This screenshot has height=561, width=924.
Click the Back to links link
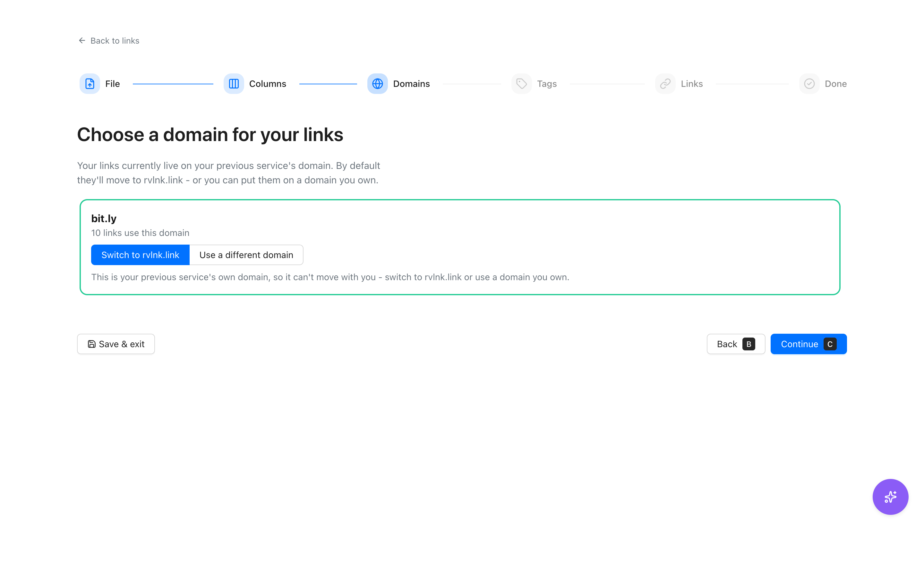[109, 40]
